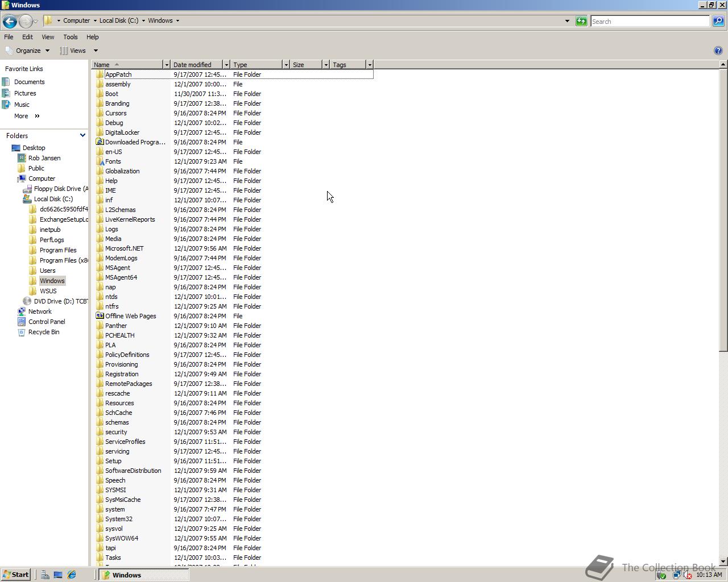728x582 pixels.
Task: Select the Offline Web Pages icon
Action: point(100,316)
